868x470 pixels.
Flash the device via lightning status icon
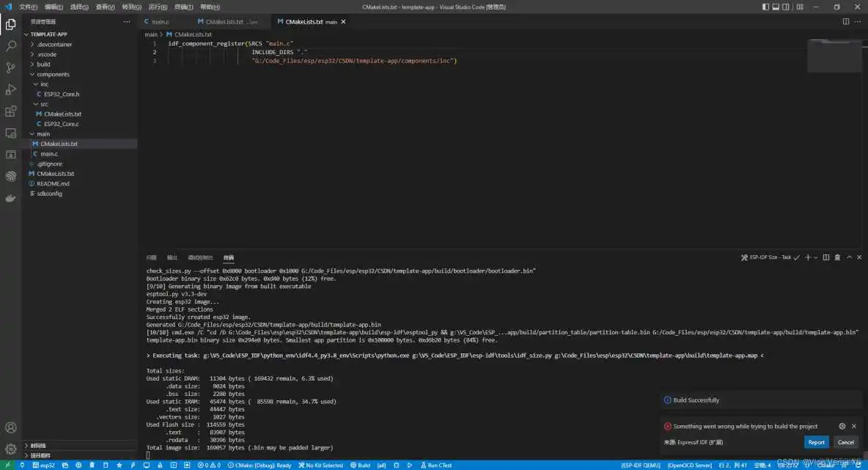point(132,465)
